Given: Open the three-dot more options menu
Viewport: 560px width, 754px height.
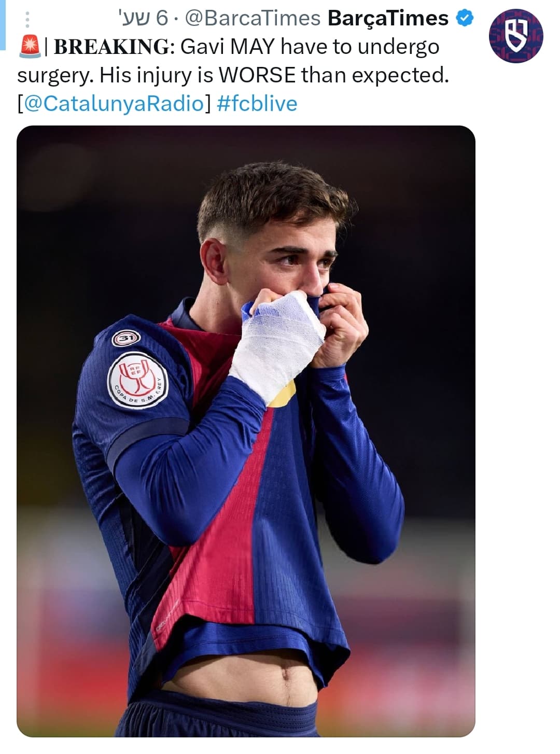Looking at the screenshot, I should coord(27,19).
